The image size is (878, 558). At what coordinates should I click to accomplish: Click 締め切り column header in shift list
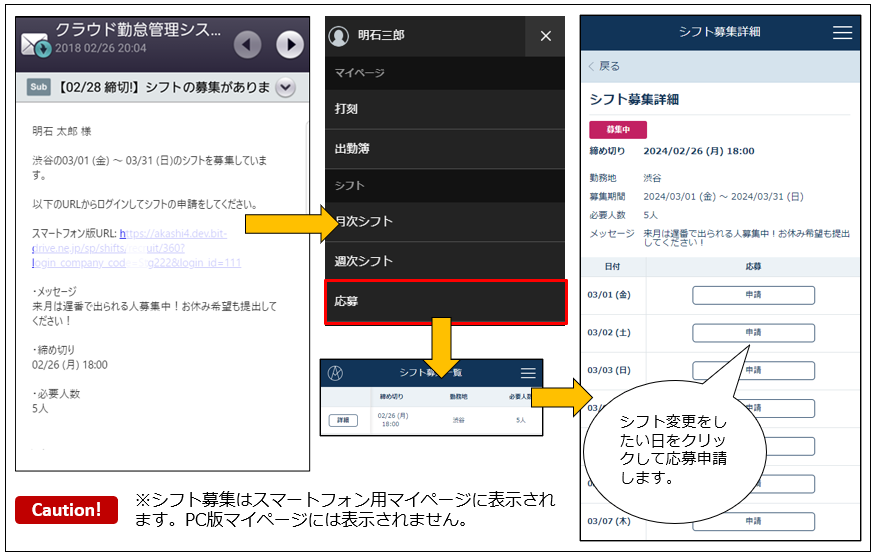coord(391,397)
